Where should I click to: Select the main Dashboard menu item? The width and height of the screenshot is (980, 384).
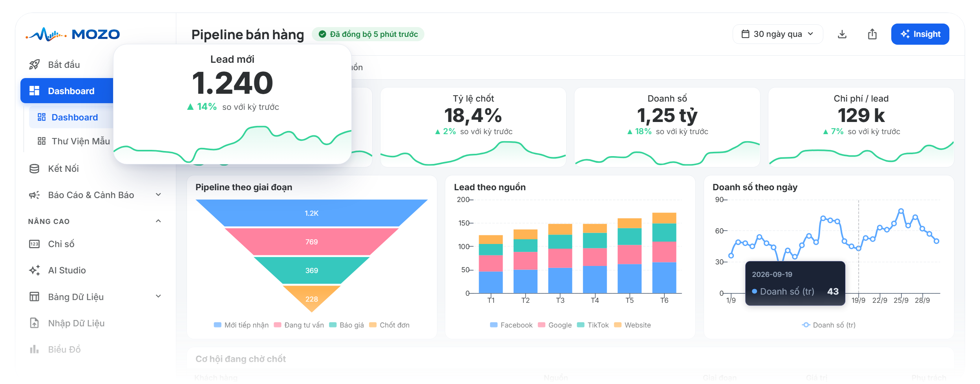pyautogui.click(x=67, y=91)
